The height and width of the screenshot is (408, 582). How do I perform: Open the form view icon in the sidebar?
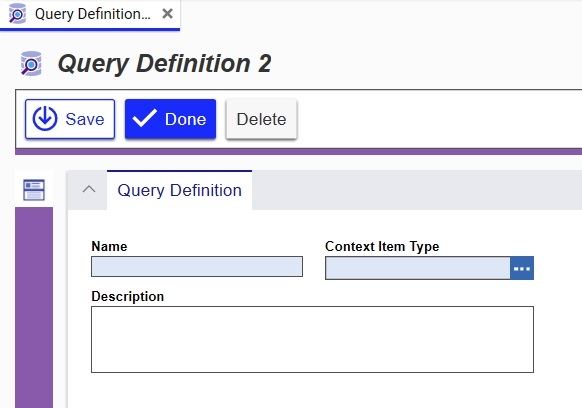click(34, 190)
